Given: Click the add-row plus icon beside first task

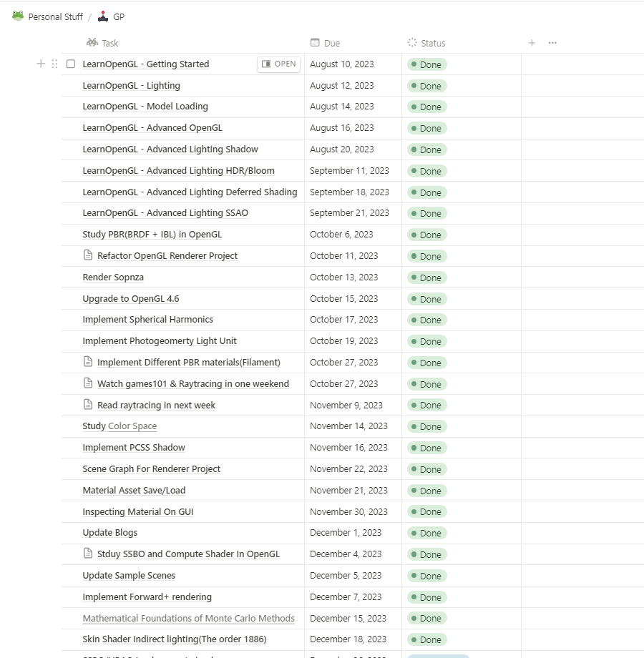Looking at the screenshot, I should click(x=41, y=64).
